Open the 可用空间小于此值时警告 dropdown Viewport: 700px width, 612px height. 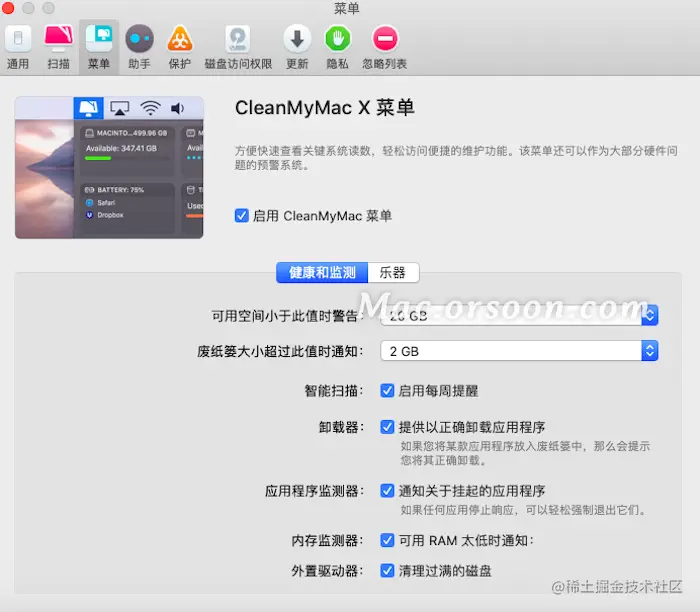tap(519, 315)
